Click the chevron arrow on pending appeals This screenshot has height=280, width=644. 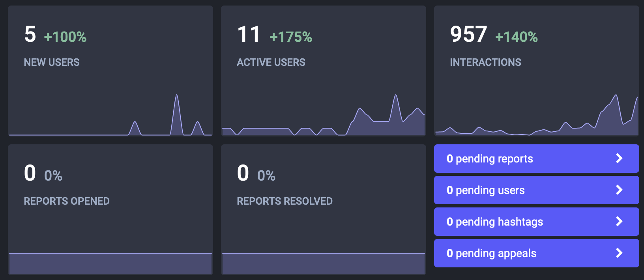619,253
